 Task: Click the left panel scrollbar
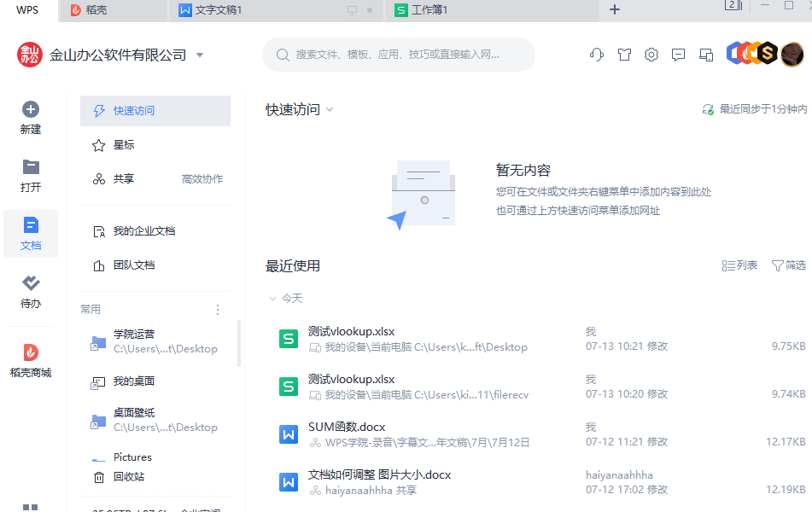[239, 343]
